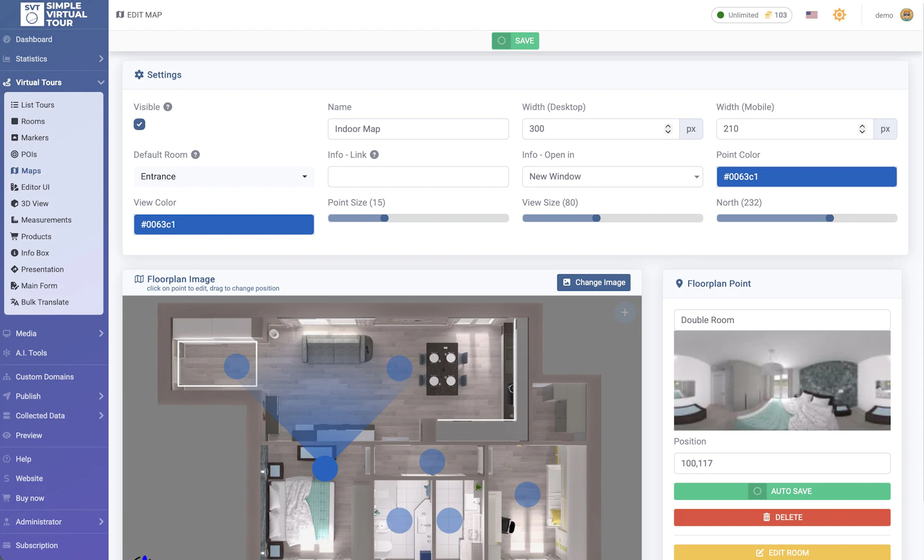
Task: Click the Website sidebar icon
Action: coord(6,479)
